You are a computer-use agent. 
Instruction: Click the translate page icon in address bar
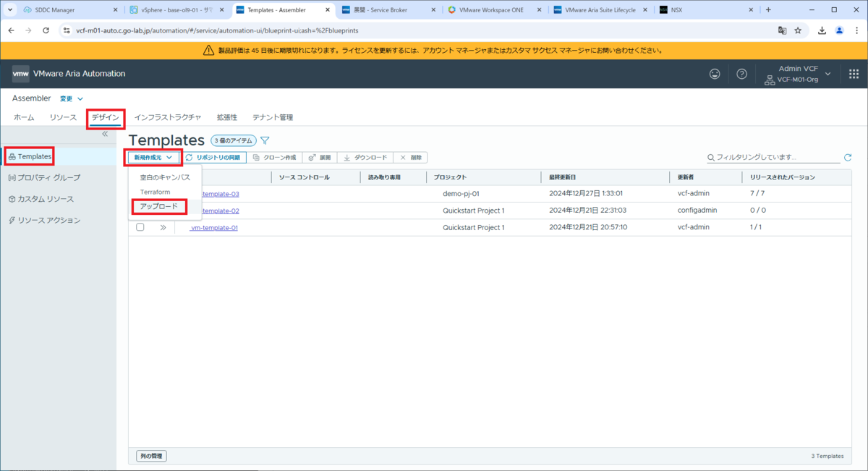(x=782, y=30)
